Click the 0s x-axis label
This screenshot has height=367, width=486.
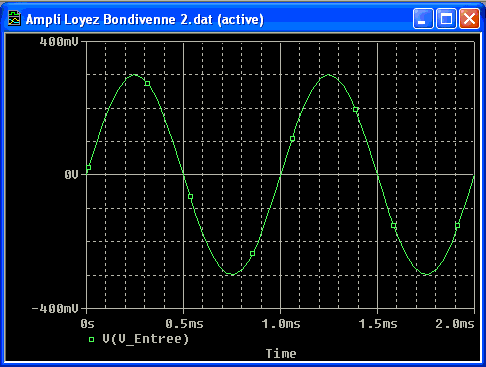[87, 324]
